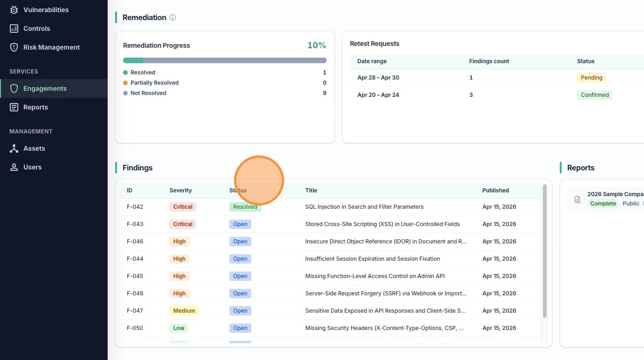Click the Findings table vertical scrollbar
Viewport: 644px width, 360px height.
tap(544, 251)
